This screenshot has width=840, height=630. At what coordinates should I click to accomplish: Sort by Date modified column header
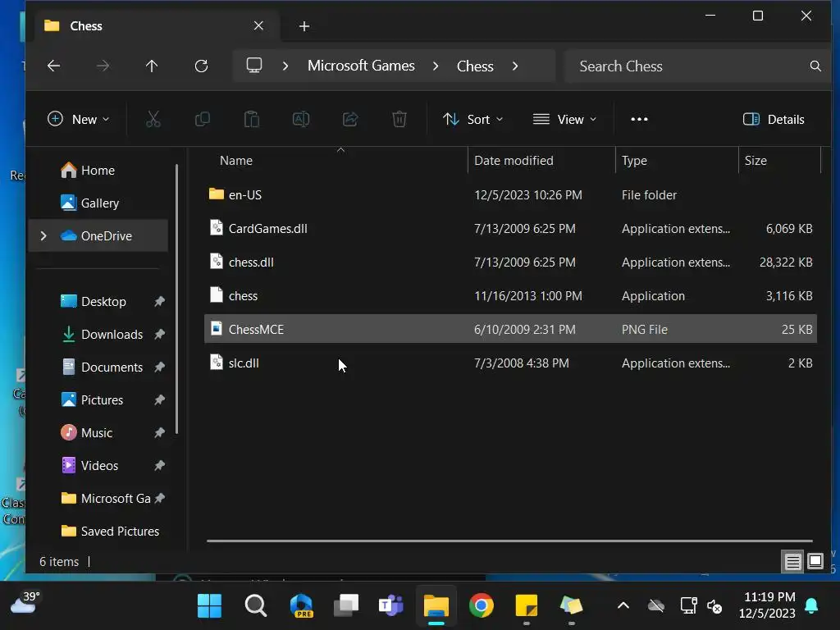[x=541, y=161]
